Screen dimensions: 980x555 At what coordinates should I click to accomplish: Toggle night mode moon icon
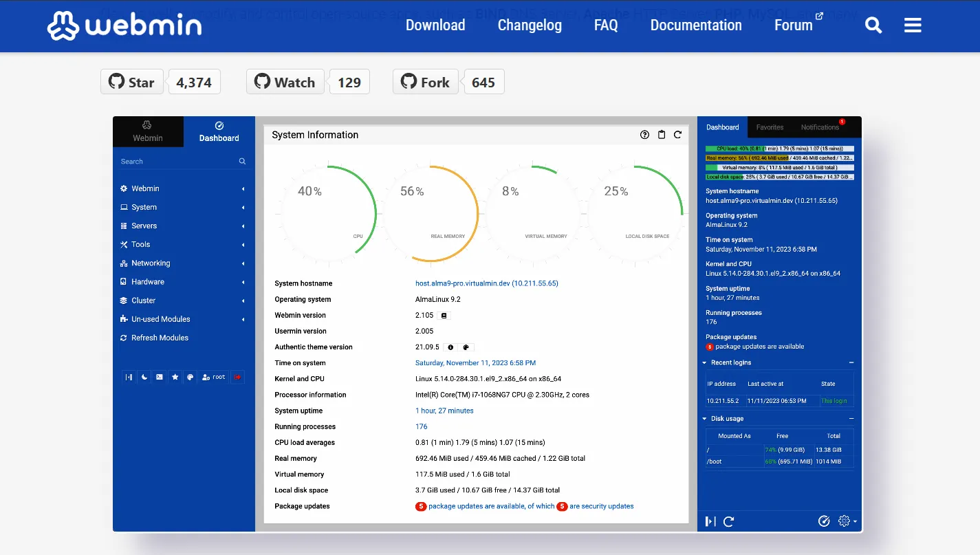144,377
